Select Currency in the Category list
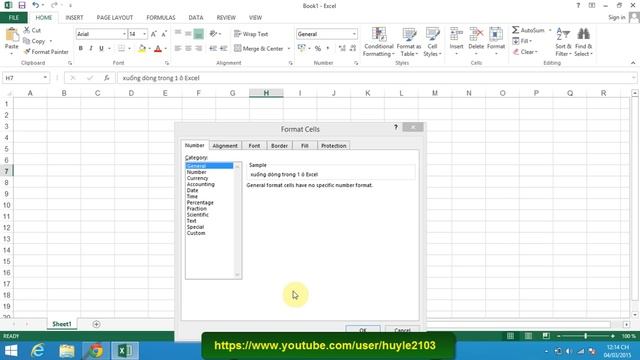The image size is (640, 360). [x=198, y=178]
